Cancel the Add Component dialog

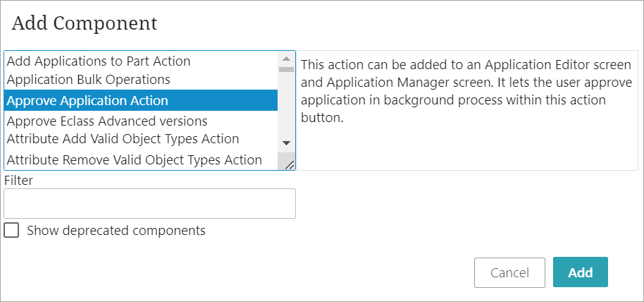tap(509, 272)
